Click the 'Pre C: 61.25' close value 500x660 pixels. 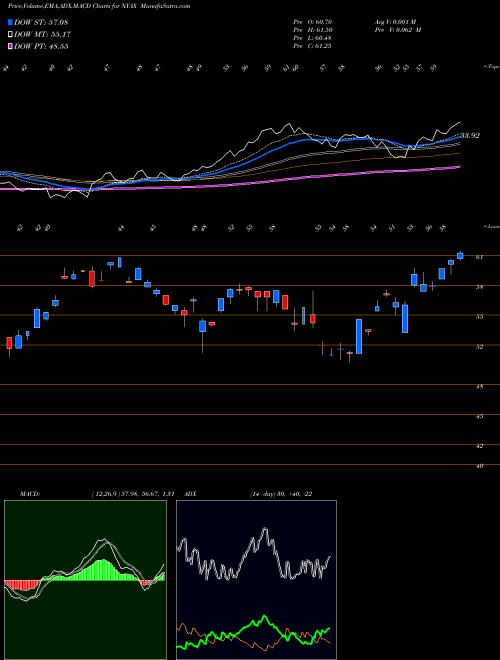(x=314, y=46)
